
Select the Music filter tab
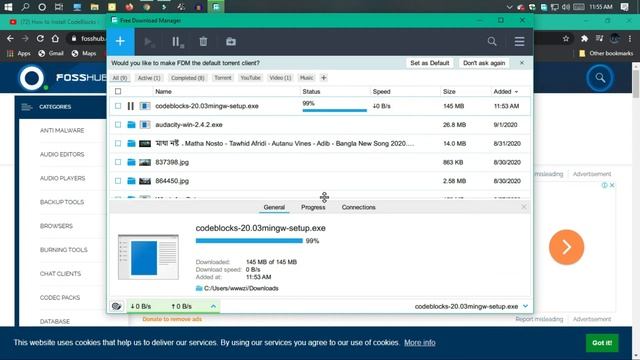coord(306,78)
